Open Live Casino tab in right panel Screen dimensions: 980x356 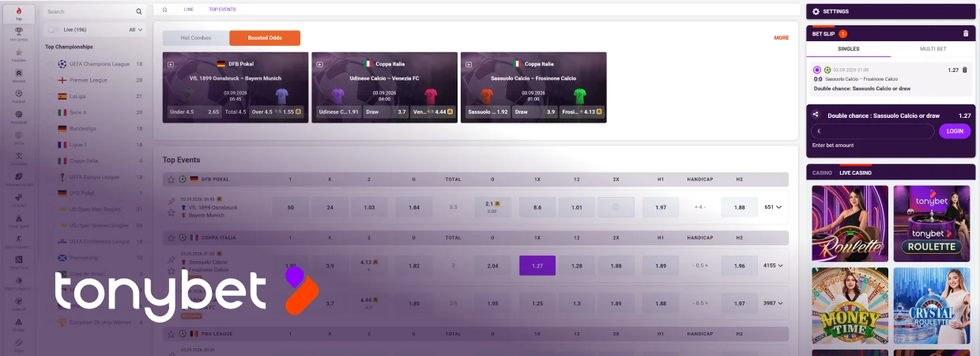point(855,172)
